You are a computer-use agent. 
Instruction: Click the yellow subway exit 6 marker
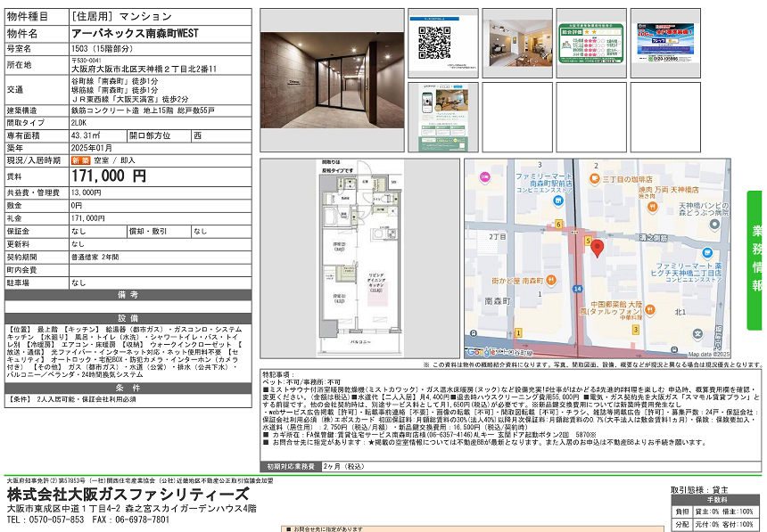tap(558, 224)
